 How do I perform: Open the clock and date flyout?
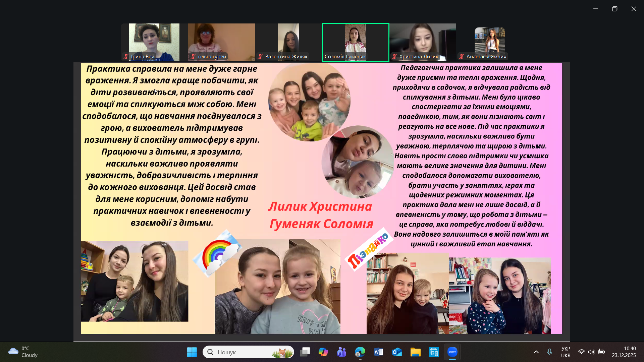point(624,352)
